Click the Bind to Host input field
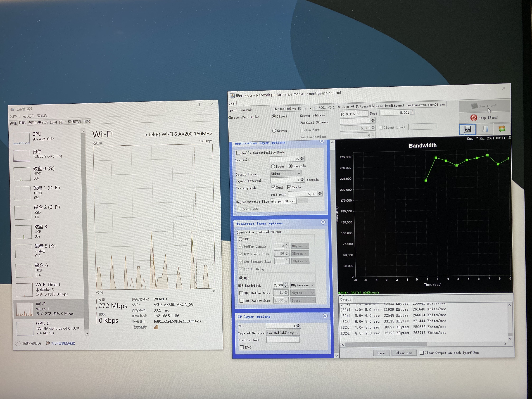The width and height of the screenshot is (532, 399). click(283, 340)
